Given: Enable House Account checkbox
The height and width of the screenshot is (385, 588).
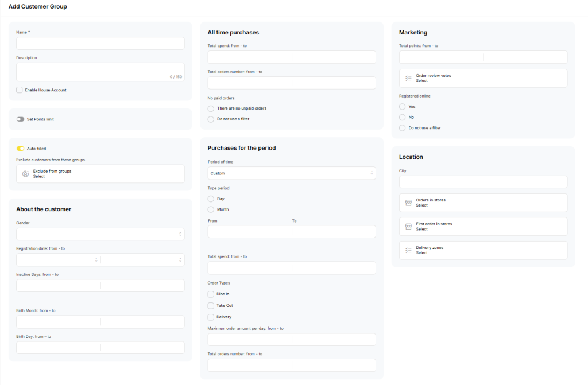Looking at the screenshot, I should [x=20, y=90].
